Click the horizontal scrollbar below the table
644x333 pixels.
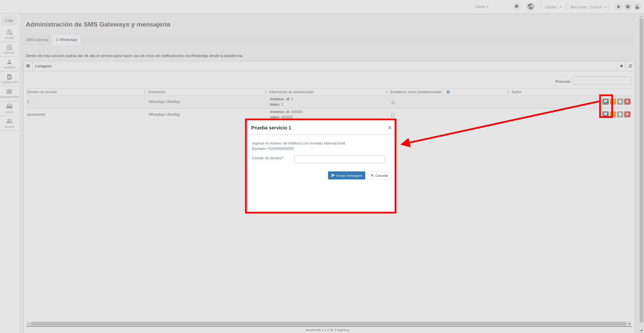coord(329,324)
